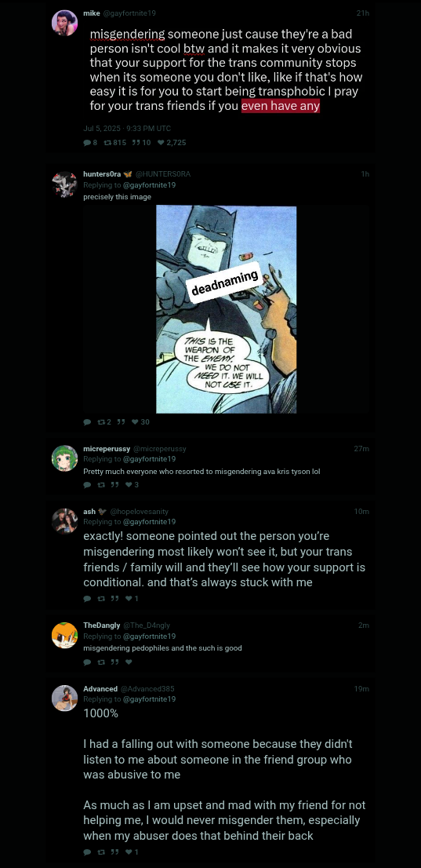Click the quote icon showing 10 quotes
This screenshot has height=868, width=421.
(x=136, y=142)
